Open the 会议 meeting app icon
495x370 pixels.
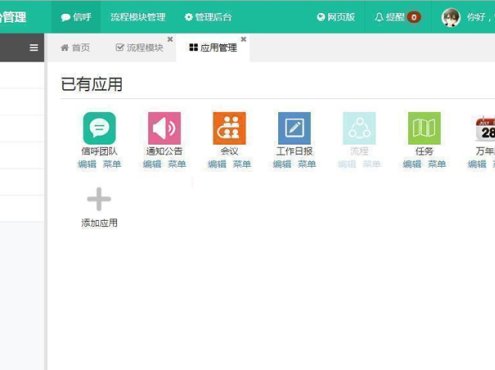point(229,128)
